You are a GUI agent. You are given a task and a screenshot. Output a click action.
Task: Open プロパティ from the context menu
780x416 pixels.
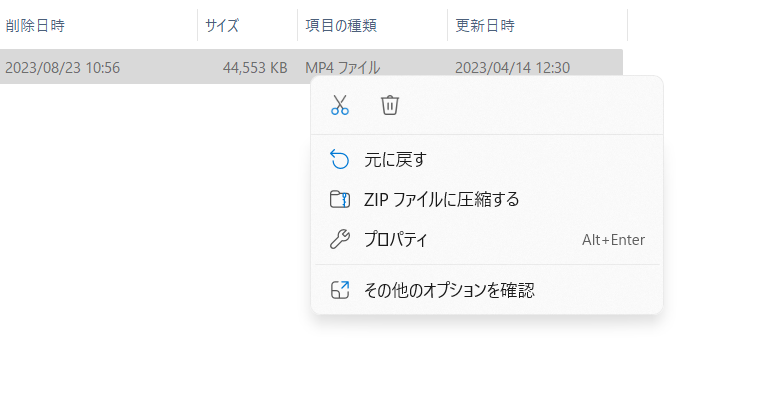point(396,240)
